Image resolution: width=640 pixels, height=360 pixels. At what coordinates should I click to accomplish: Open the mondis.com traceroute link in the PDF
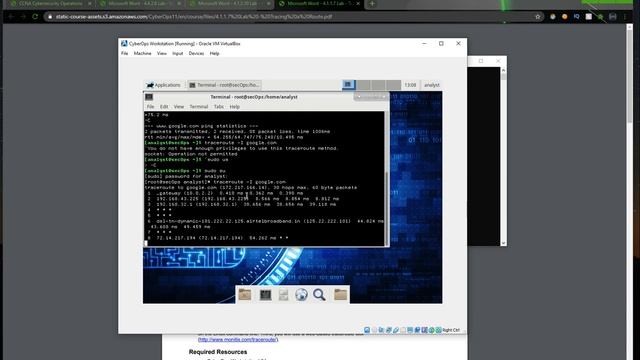click(238, 340)
